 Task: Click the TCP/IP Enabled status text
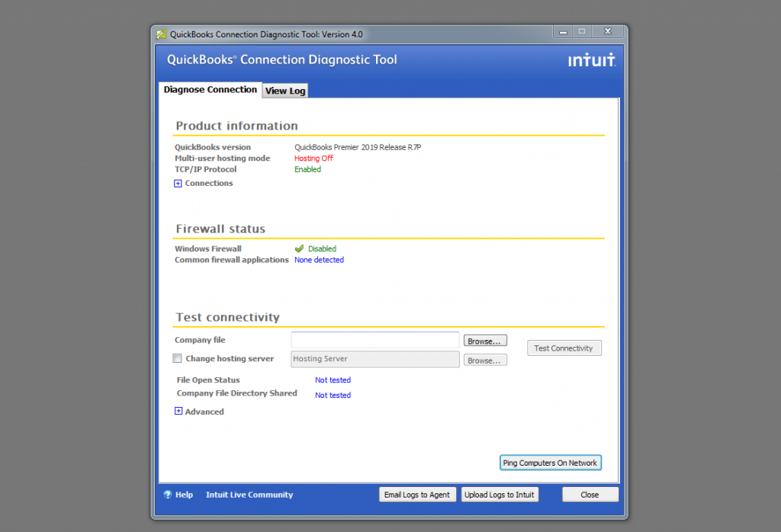(x=307, y=169)
